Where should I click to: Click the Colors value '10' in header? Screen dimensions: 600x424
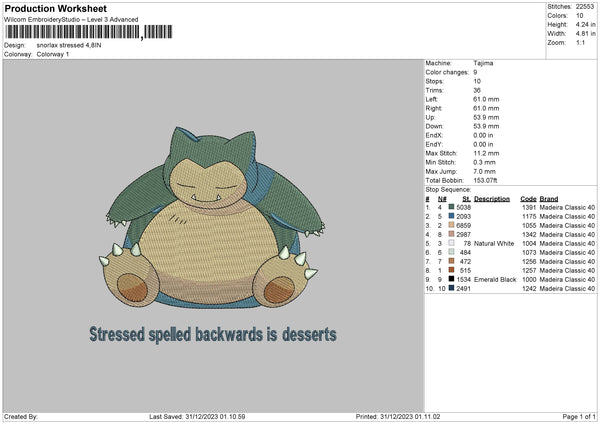579,16
